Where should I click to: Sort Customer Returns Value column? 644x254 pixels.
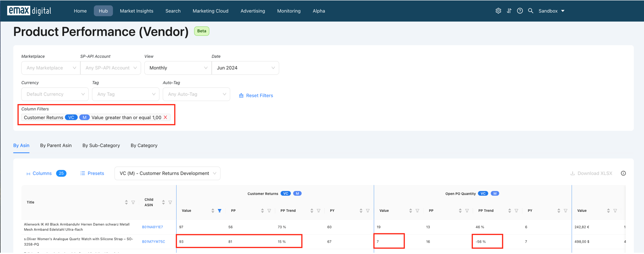213,211
